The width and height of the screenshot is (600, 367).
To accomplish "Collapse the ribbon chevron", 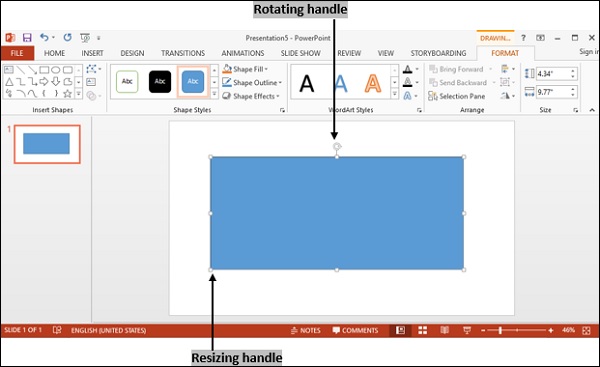I will [592, 110].
